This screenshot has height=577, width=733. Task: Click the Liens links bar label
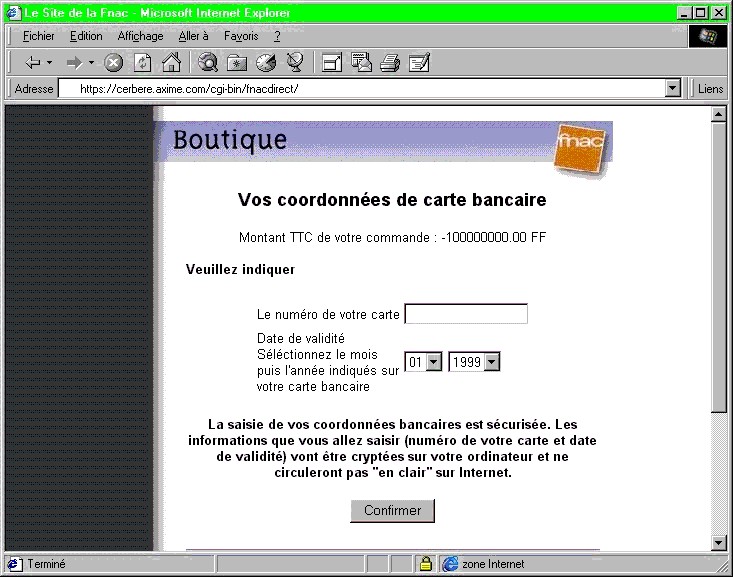pyautogui.click(x=710, y=88)
